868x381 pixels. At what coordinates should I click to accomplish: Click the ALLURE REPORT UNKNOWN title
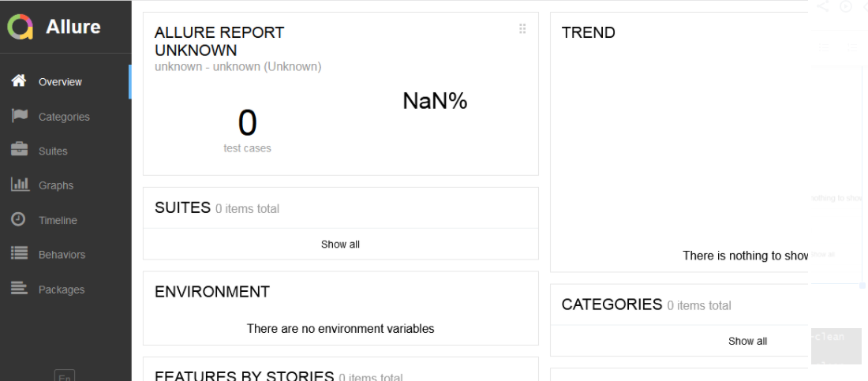click(219, 42)
